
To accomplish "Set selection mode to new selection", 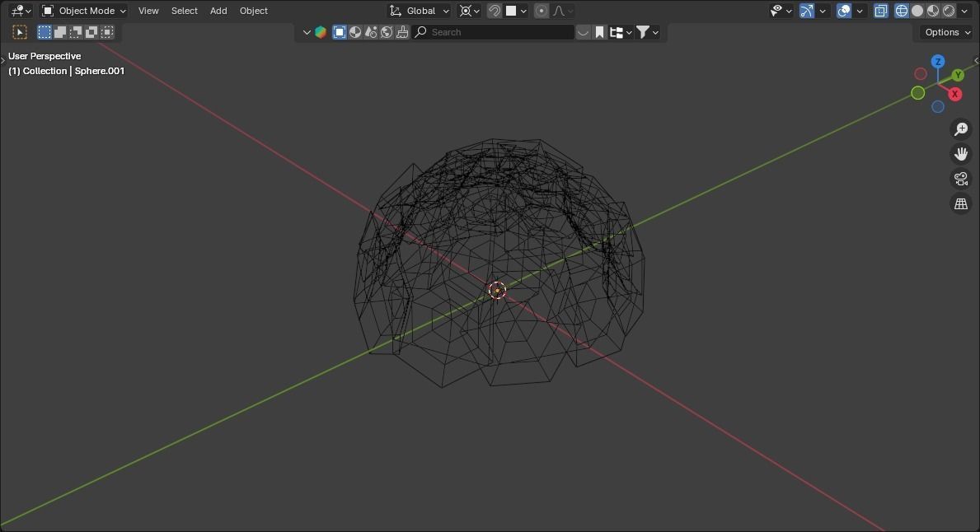I will point(45,32).
